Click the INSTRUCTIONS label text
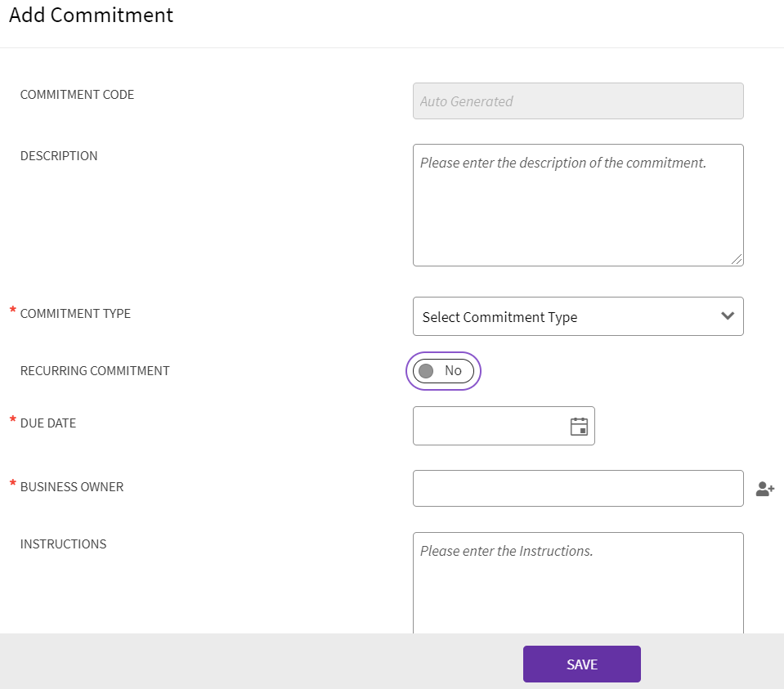Screen dimensions: 784x689 [x=63, y=544]
